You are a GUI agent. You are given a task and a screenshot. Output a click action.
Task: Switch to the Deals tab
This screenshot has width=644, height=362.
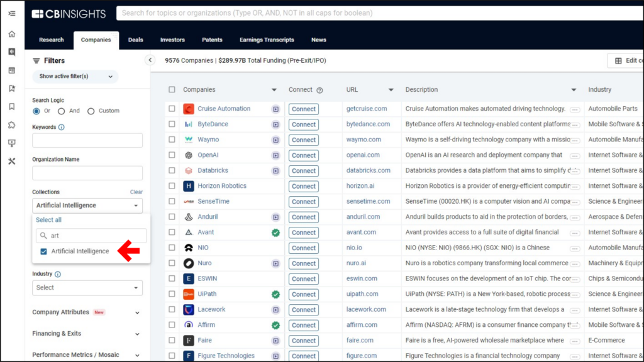point(136,40)
